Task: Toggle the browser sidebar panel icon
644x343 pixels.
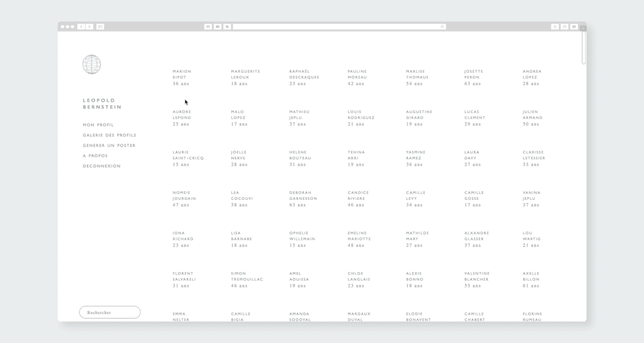Action: coord(100,27)
